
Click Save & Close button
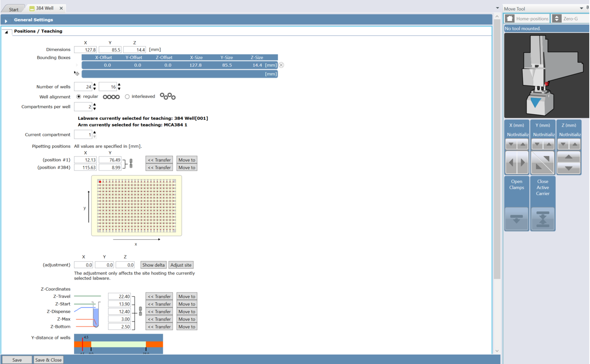point(48,360)
